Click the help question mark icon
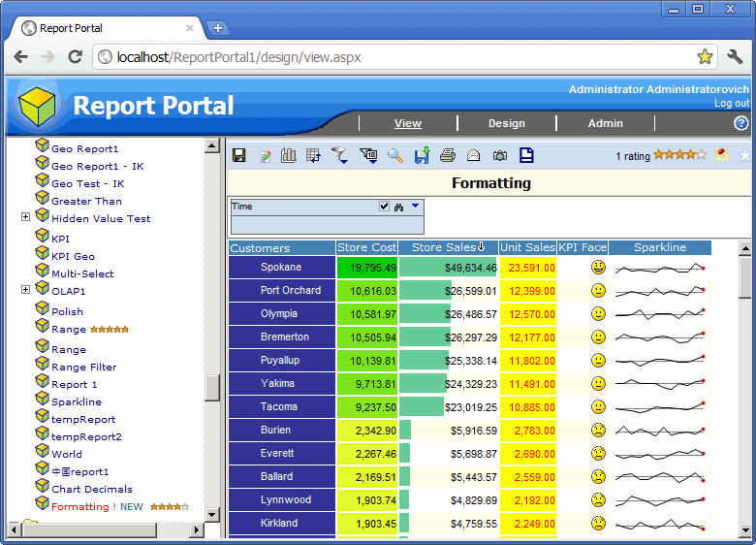The width and height of the screenshot is (756, 545). pos(741,123)
